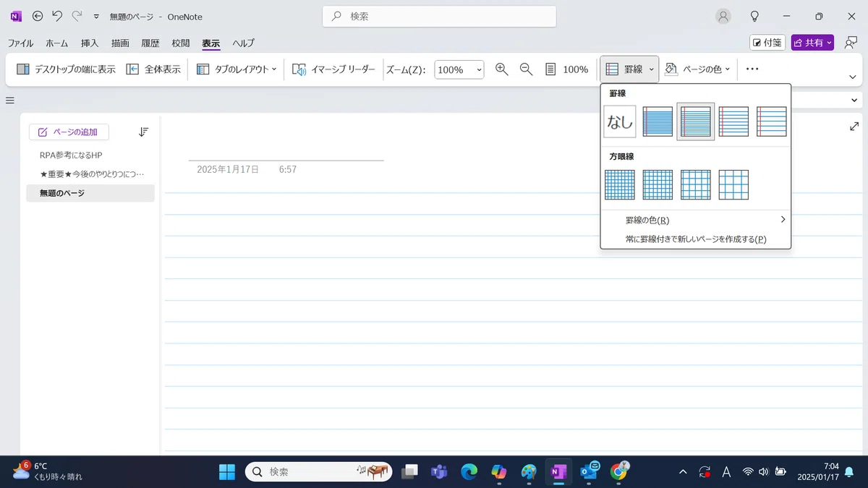Expand the 罫線 dropdown arrow

652,69
